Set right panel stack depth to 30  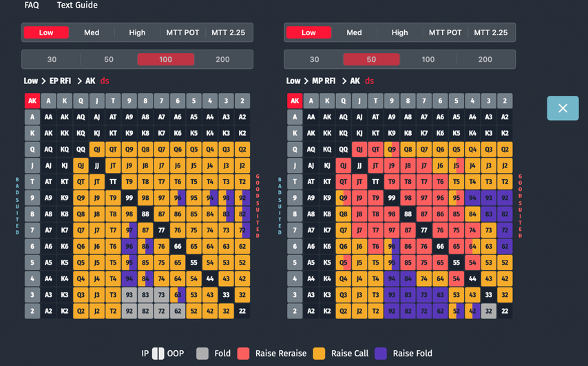pos(314,59)
